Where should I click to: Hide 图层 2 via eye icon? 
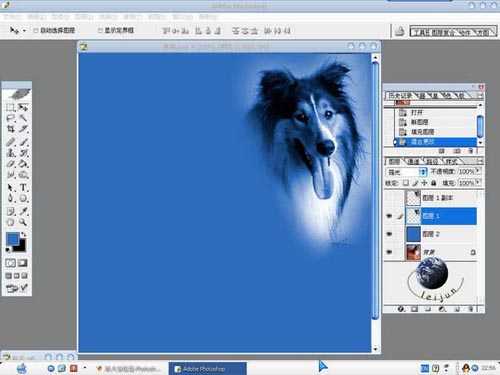pos(389,234)
